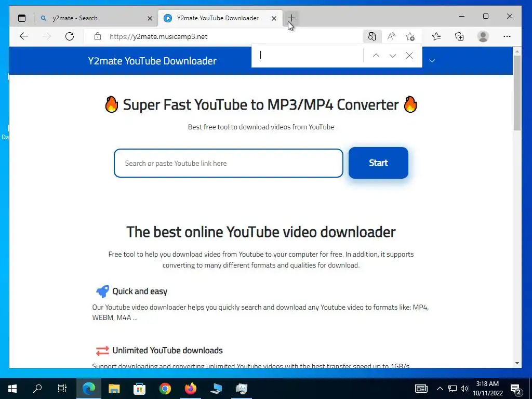The height and width of the screenshot is (399, 532).
Task: Click the heading The best online YouTube video downloader
Action: click(x=261, y=232)
